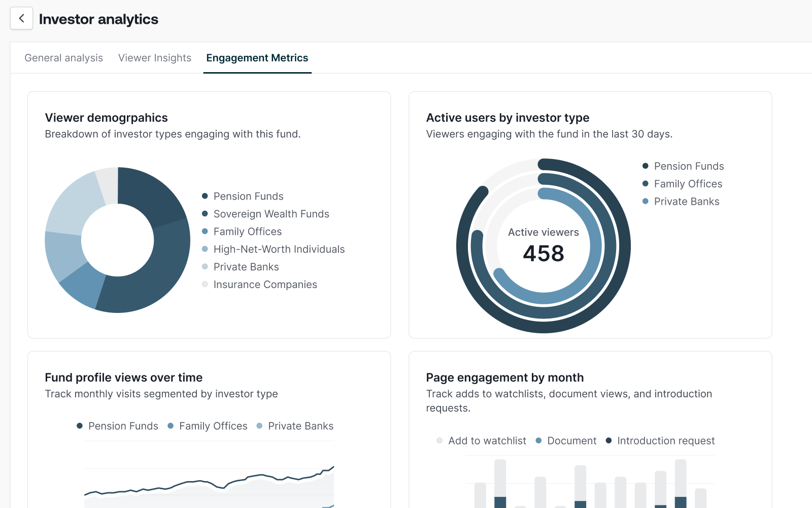Click the Document legend dot in page engagement

pyautogui.click(x=538, y=440)
